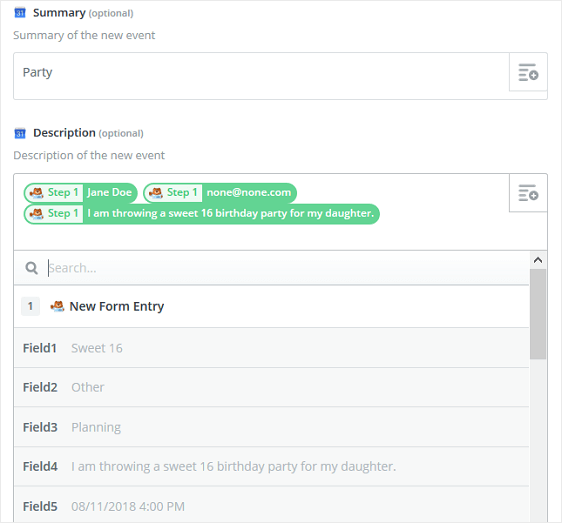Click the Wufoo icon next to New Form Entry
Viewport: 562px width, 523px height.
[57, 306]
